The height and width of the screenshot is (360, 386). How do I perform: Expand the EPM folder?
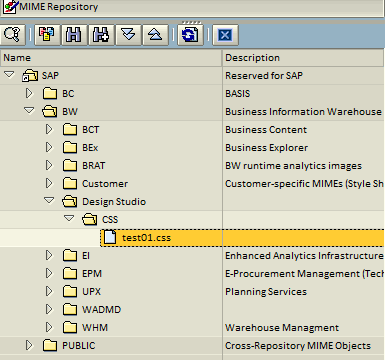pyautogui.click(x=49, y=273)
